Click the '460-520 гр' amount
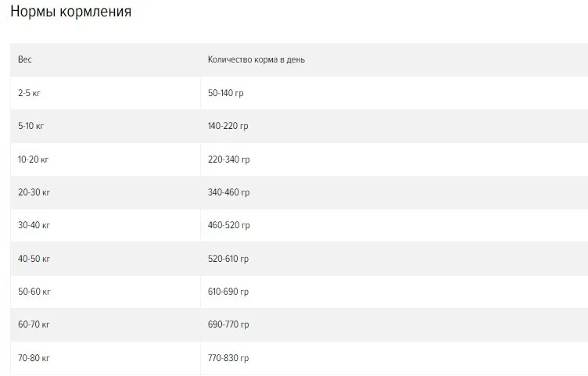588x376 pixels. pos(229,225)
